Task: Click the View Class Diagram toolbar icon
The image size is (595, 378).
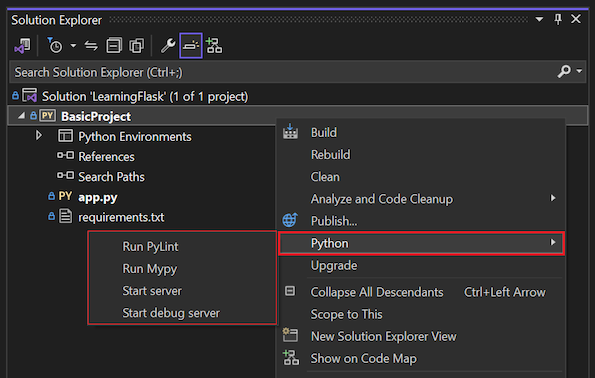Action: (214, 46)
